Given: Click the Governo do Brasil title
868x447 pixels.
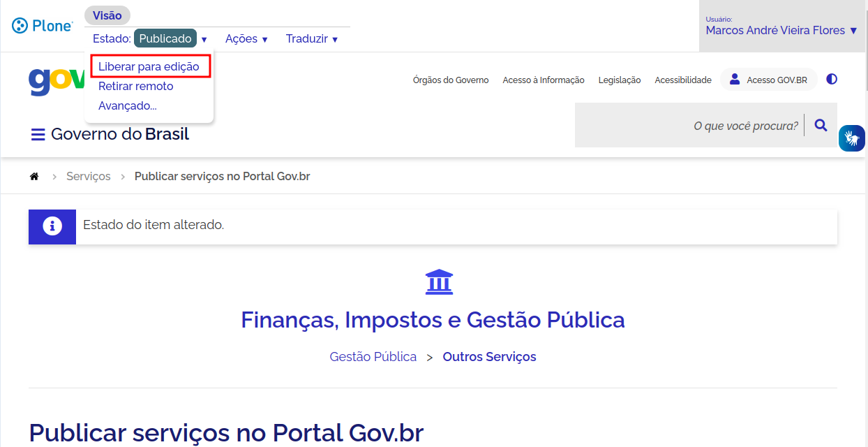Looking at the screenshot, I should 120,134.
